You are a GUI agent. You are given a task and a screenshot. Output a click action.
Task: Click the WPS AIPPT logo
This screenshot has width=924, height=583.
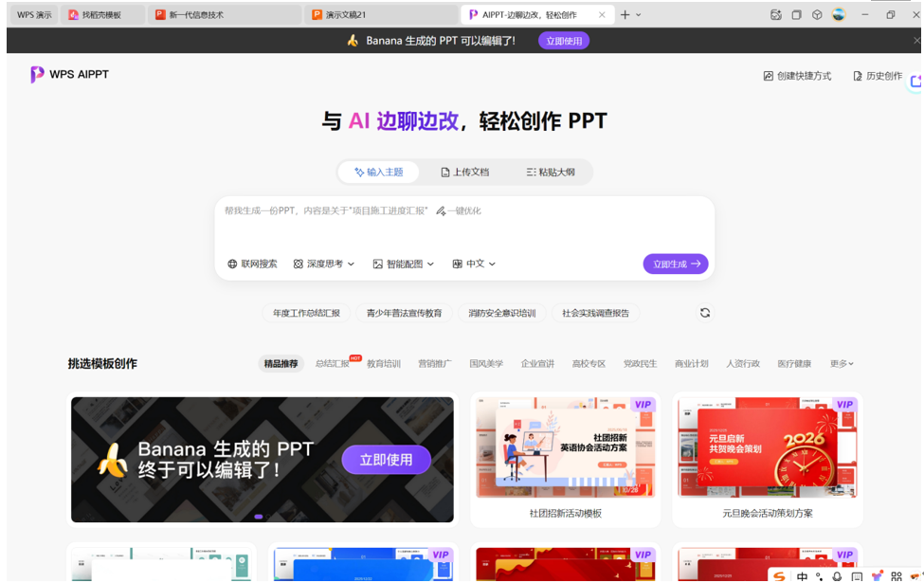[69, 74]
